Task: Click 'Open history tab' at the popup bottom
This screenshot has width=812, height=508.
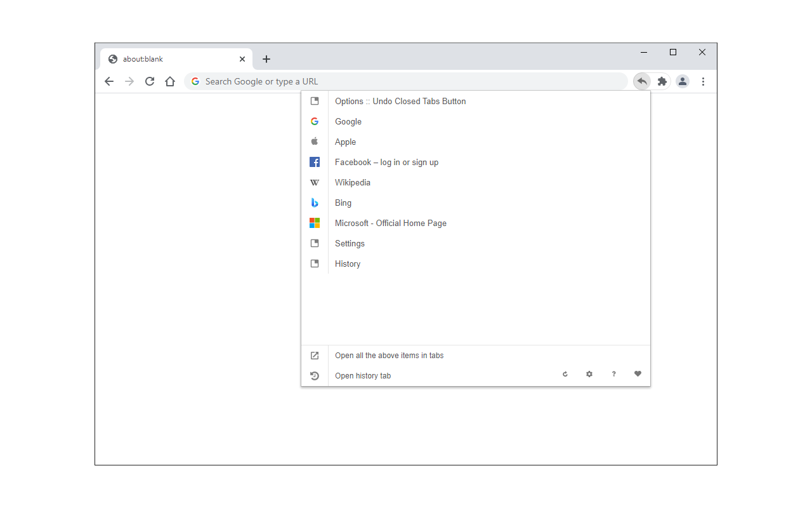Action: (362, 375)
